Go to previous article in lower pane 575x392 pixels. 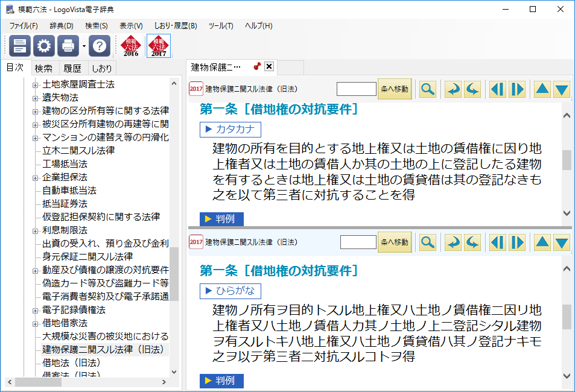pos(498,242)
